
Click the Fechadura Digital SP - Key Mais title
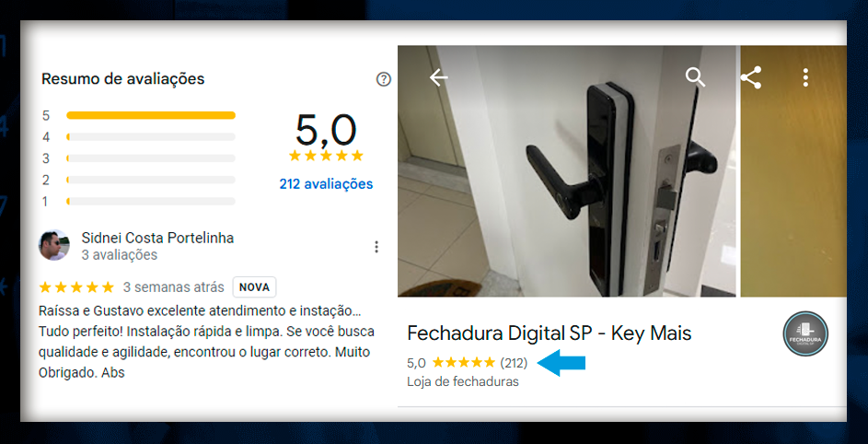(x=550, y=333)
